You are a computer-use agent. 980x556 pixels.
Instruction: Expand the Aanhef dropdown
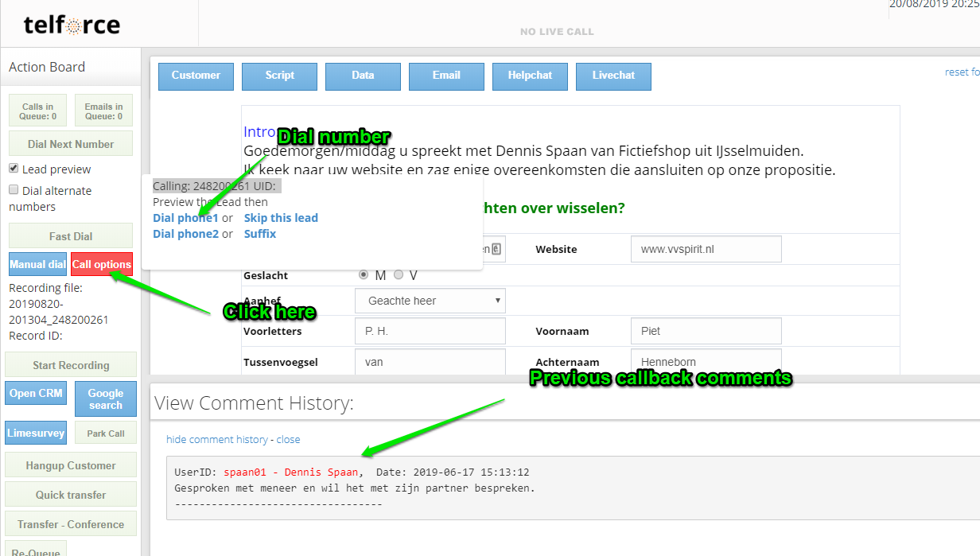coord(430,301)
